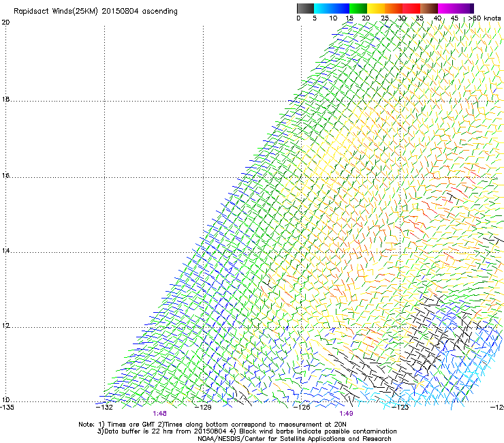This screenshot has height=443, width=504.
Task: Click the 'Data buffer is 22 hrs' note line
Action: click(247, 431)
